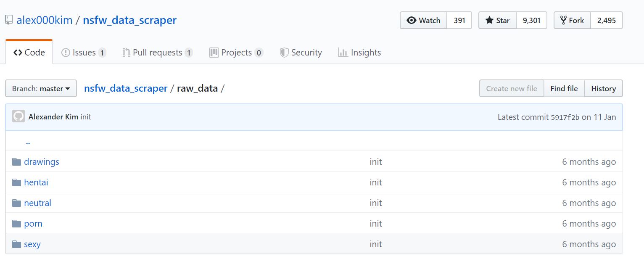Click the Security tab
644x272 pixels.
coord(301,53)
